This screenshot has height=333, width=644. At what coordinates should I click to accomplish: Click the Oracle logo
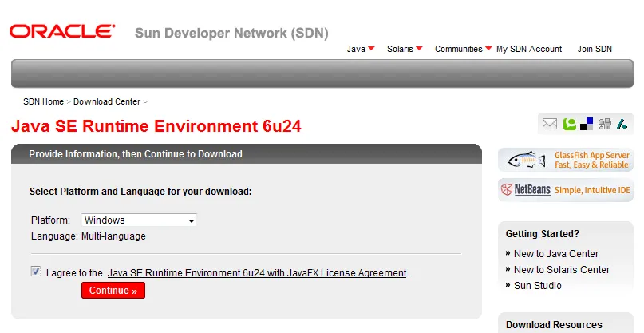coord(62,31)
